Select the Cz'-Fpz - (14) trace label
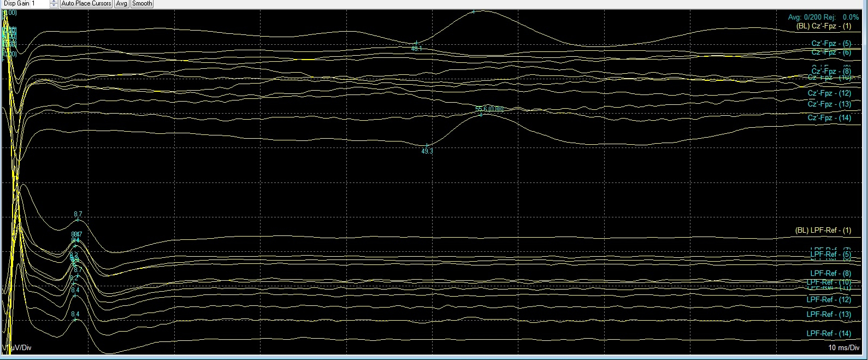The image size is (868, 360). [829, 118]
